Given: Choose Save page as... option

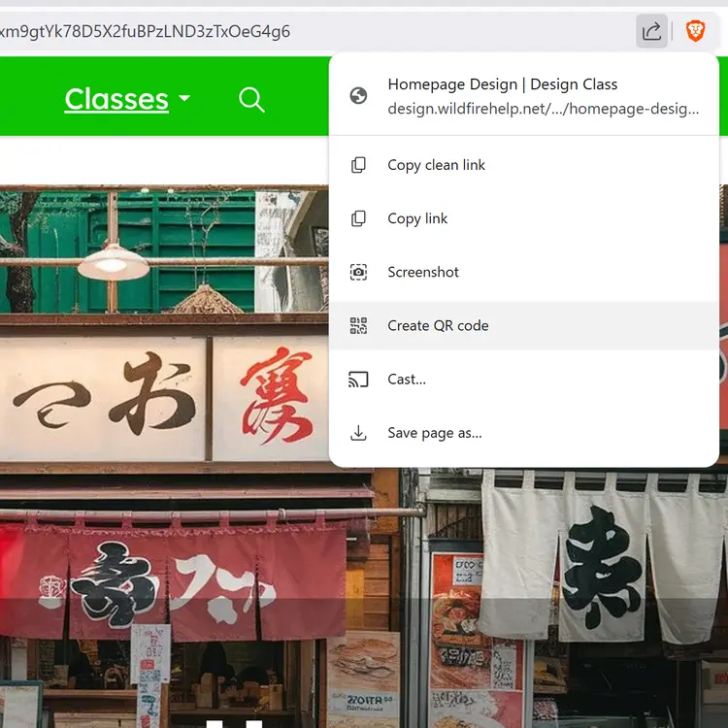Looking at the screenshot, I should [x=524, y=433].
